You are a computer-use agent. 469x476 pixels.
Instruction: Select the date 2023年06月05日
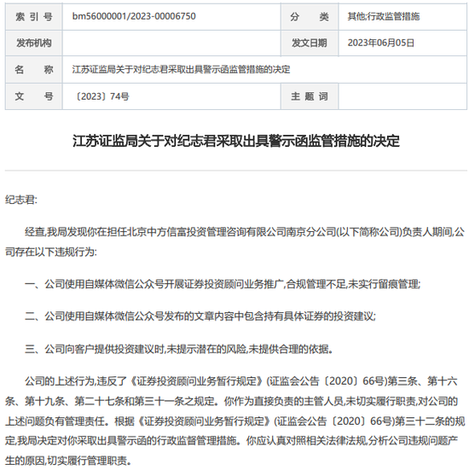pos(380,43)
